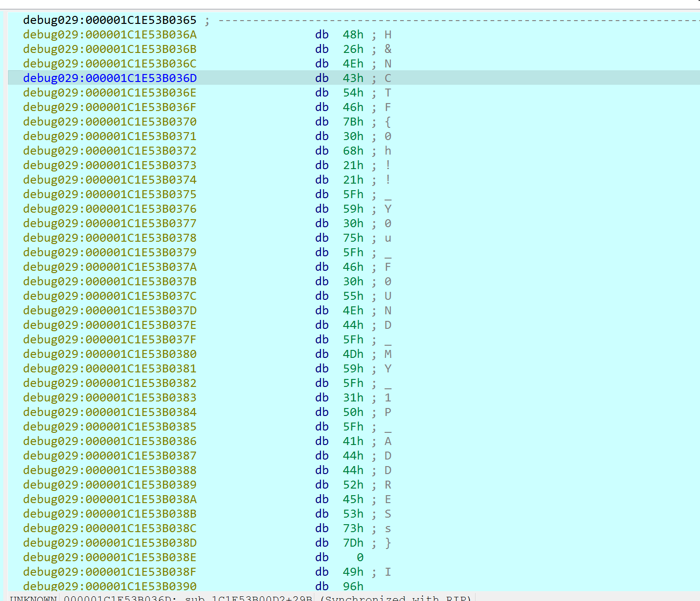
Task: Click the byte value 4Dh
Action: tap(353, 354)
